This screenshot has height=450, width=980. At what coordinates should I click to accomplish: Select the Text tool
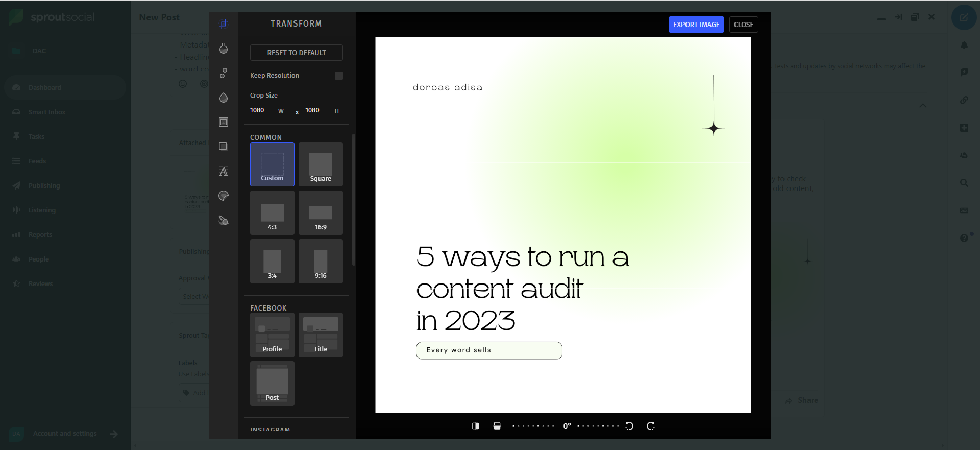[x=224, y=171]
